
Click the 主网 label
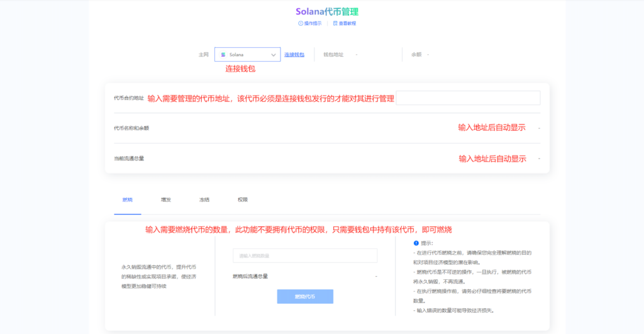pos(204,55)
